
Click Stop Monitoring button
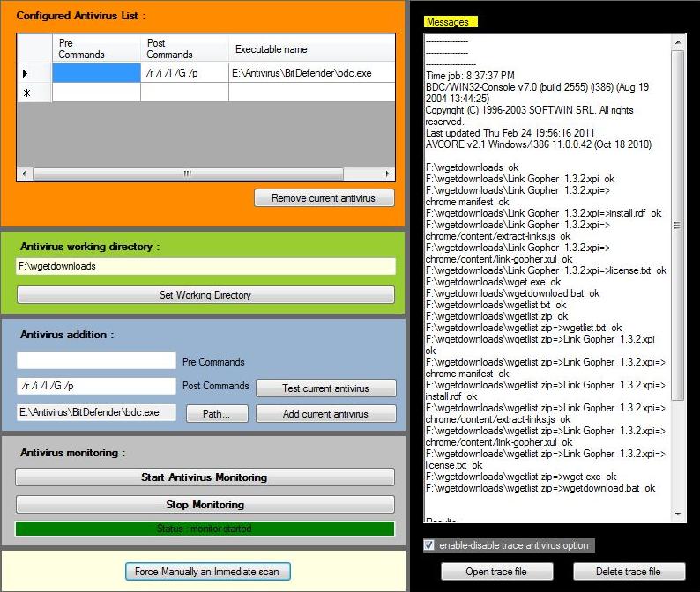coord(205,505)
